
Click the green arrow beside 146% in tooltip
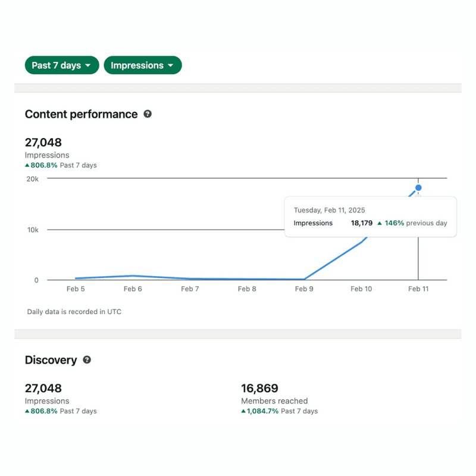[x=380, y=223]
